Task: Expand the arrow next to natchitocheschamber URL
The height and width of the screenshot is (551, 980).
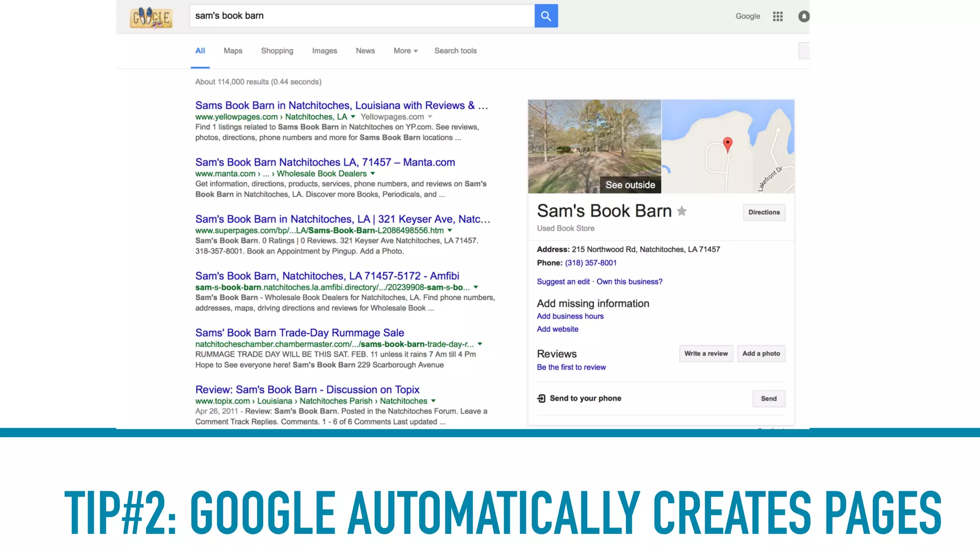Action: pyautogui.click(x=480, y=344)
